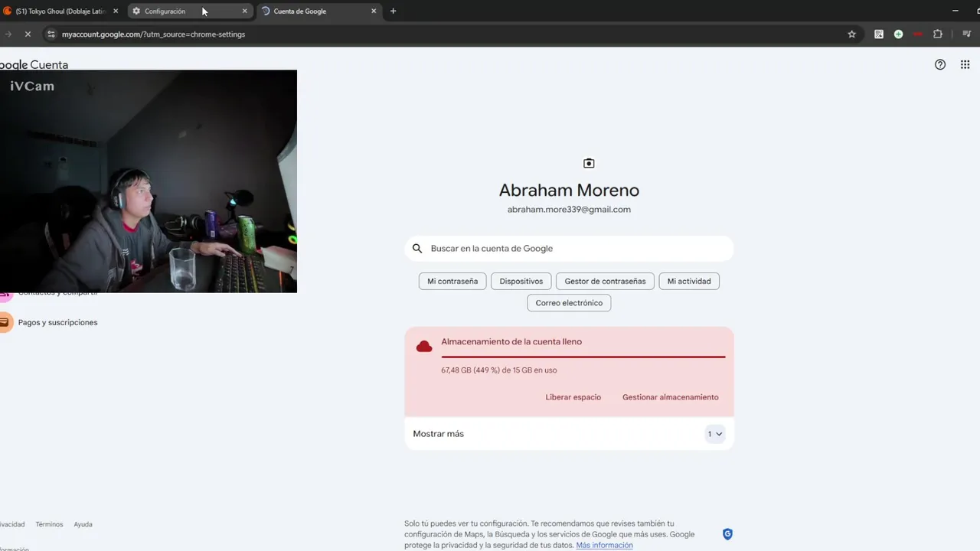The image size is (980, 551).
Task: Open the Términos footer link
Action: [49, 525]
